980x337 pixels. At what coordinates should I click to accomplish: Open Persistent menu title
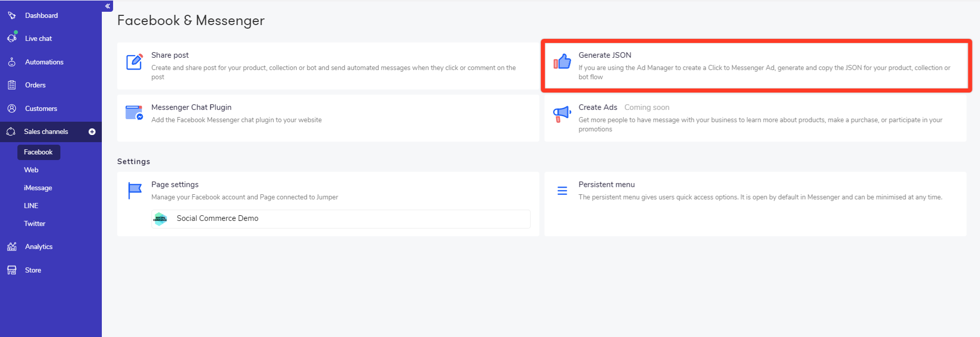[x=606, y=184]
